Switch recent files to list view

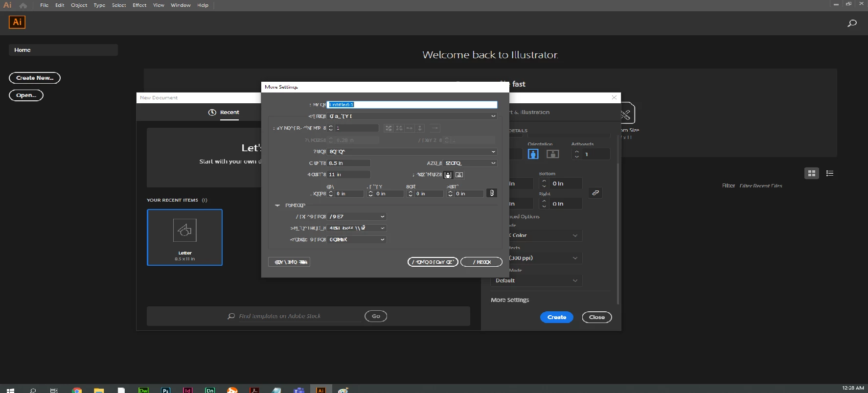click(830, 173)
